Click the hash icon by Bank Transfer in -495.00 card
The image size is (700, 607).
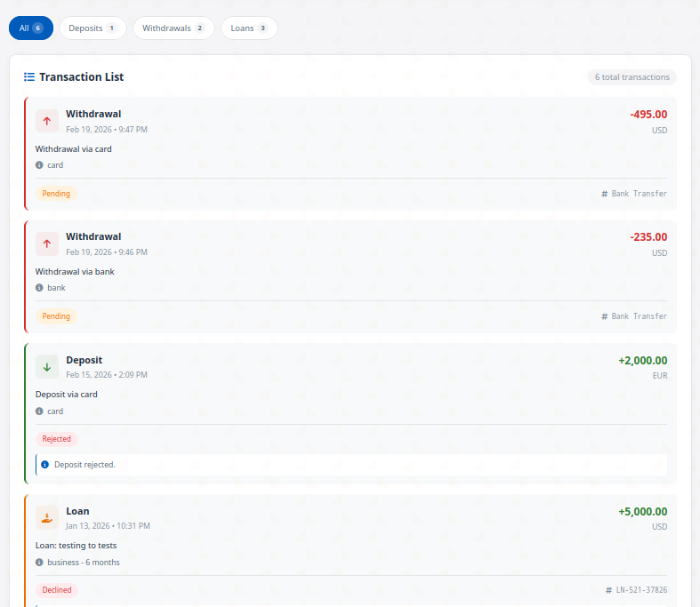coord(605,194)
